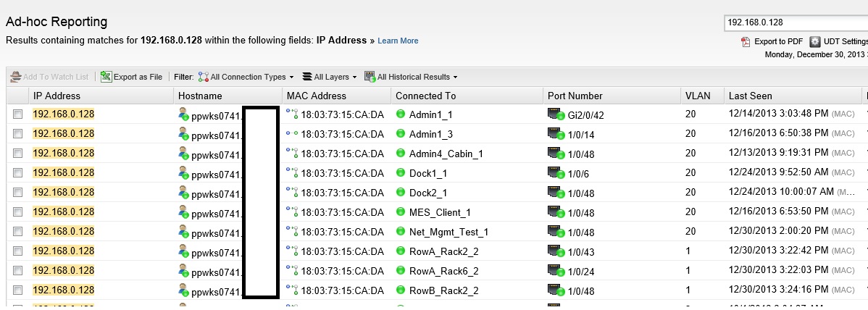
Task: Open the All Connection Types dropdown
Action: coord(246,77)
